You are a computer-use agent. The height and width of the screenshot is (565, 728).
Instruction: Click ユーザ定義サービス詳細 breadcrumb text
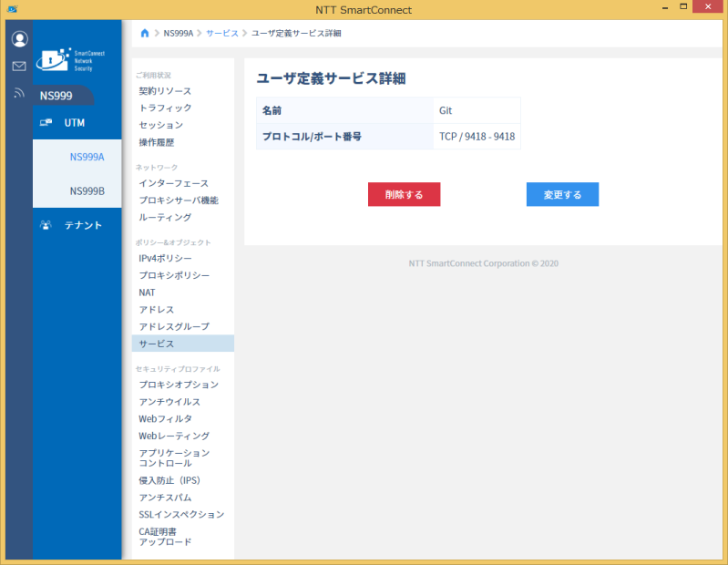coord(296,33)
